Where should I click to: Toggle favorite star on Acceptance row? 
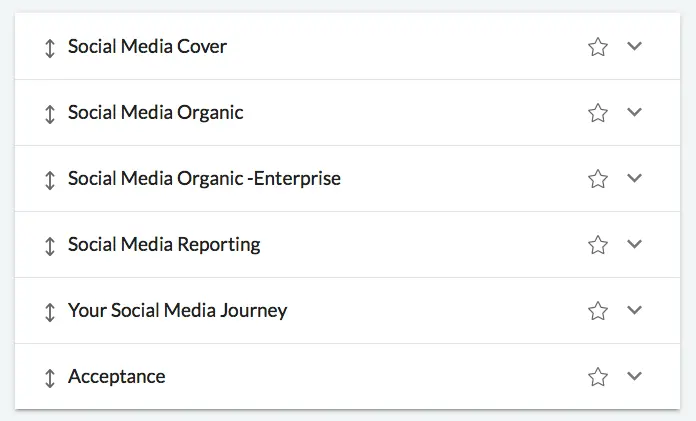point(598,376)
